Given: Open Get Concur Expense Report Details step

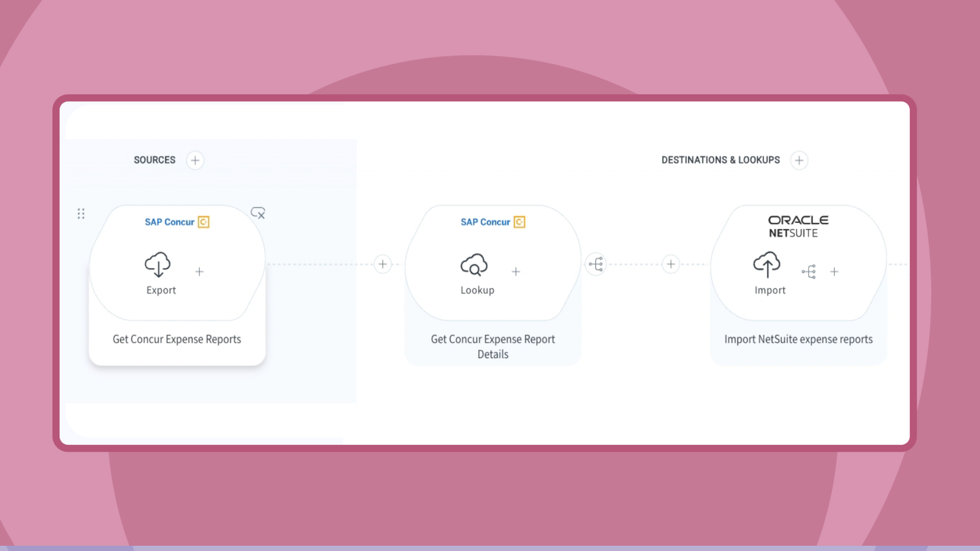Looking at the screenshot, I should tap(493, 347).
